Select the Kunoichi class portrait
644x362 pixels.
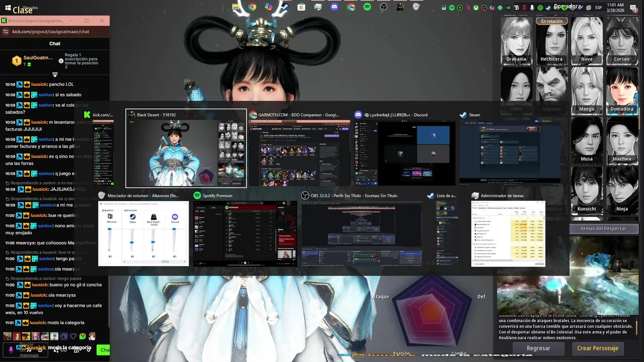click(587, 190)
